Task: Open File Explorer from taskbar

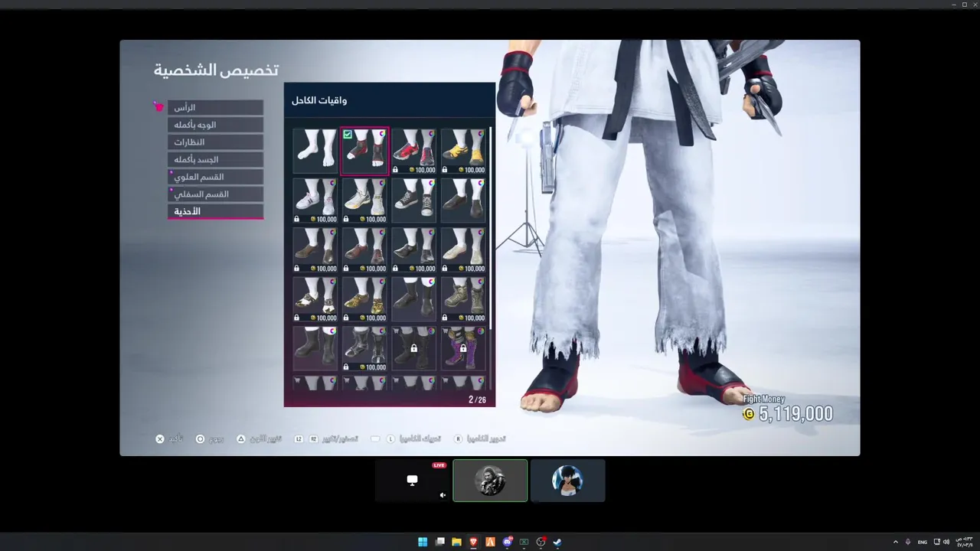Action: pyautogui.click(x=456, y=542)
